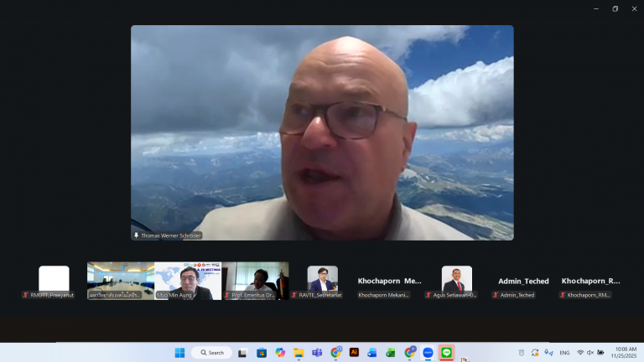Launch Copilot from the taskbar
Screen dimensions: 644x362
[x=280, y=353]
